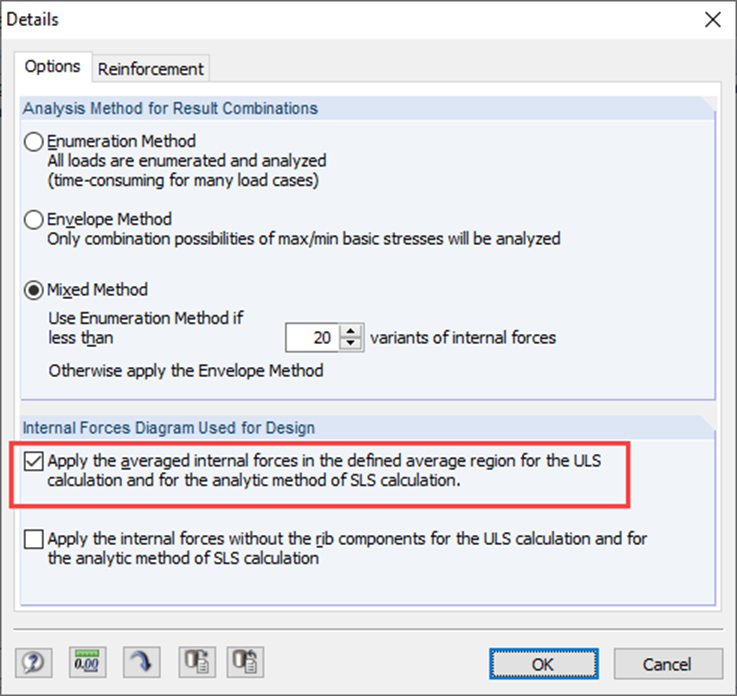Increase variants of internal forces value
This screenshot has height=696, width=737.
pyautogui.click(x=350, y=332)
